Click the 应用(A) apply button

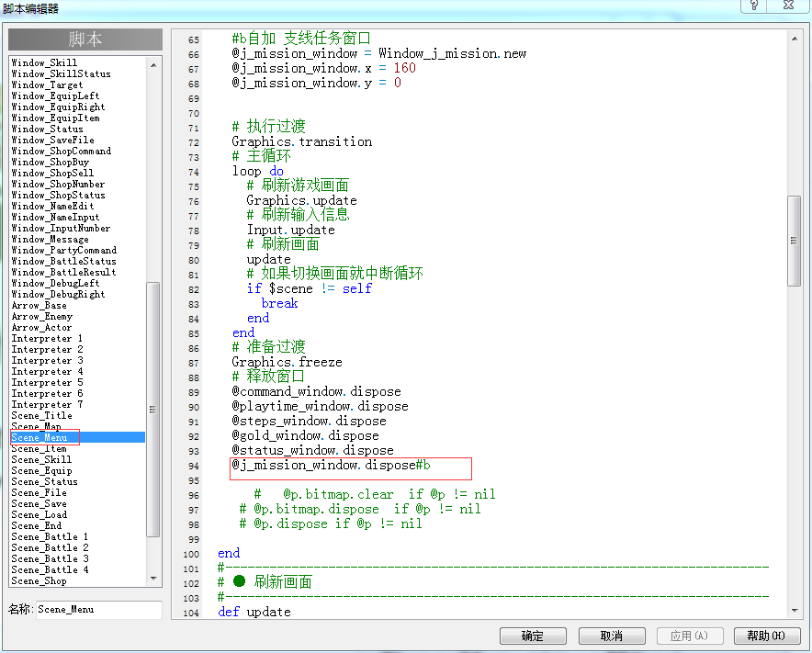[x=690, y=636]
